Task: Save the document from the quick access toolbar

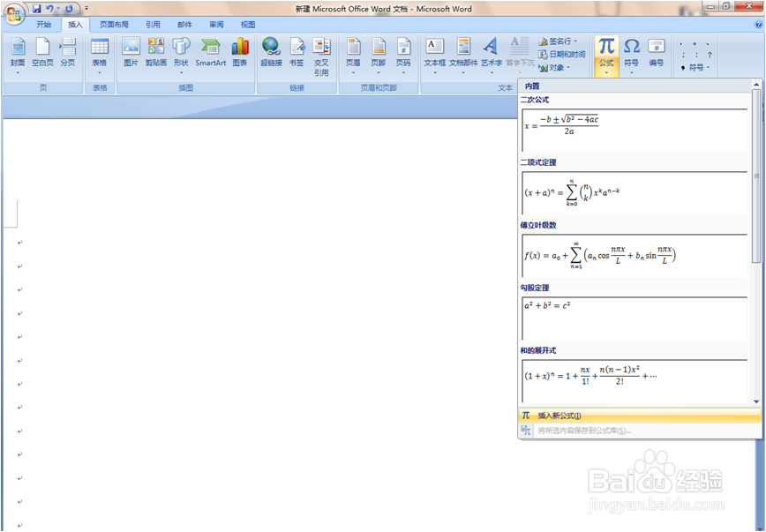Action: [37, 8]
